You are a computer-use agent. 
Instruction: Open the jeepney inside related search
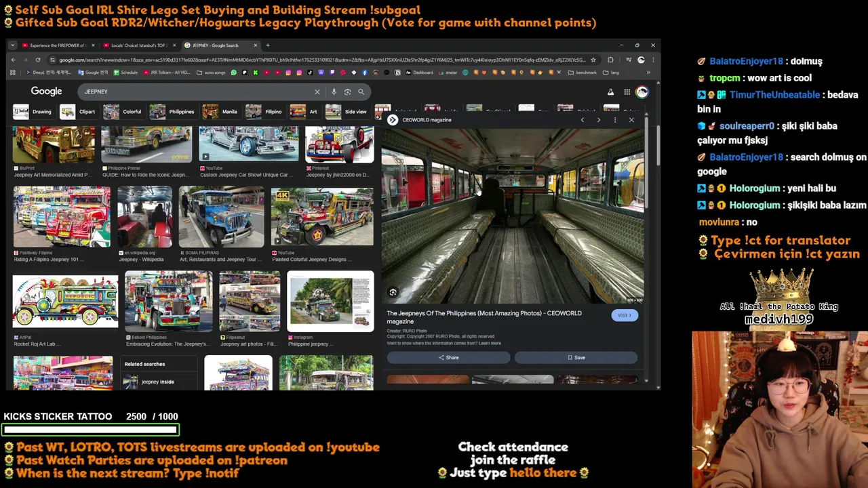158,382
